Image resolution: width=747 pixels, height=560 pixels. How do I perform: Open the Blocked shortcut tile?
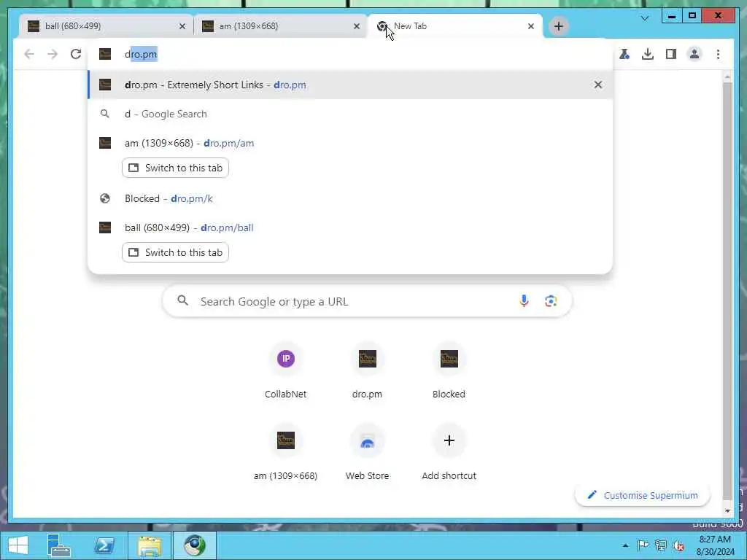tap(449, 370)
